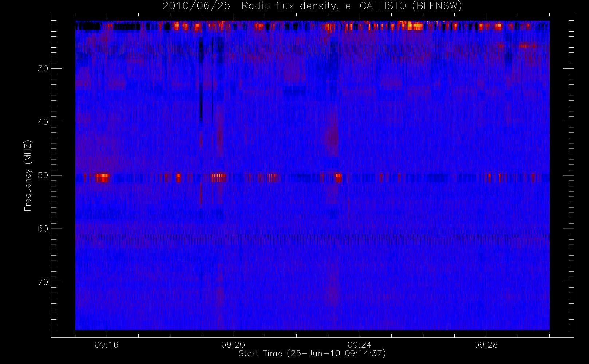Image resolution: width=589 pixels, height=364 pixels.
Task: Click the 50 frequency tick label
Action: click(43, 175)
